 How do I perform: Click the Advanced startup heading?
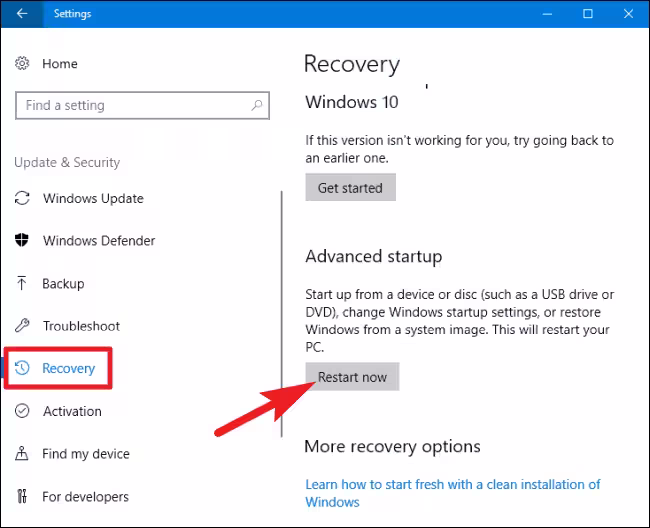[374, 257]
